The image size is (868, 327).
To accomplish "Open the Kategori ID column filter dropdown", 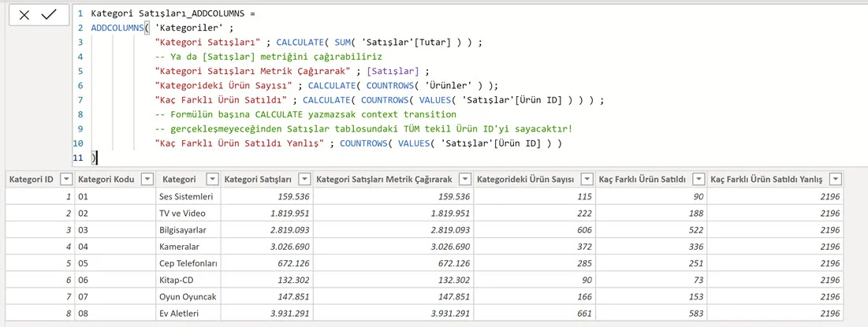I will [x=66, y=180].
